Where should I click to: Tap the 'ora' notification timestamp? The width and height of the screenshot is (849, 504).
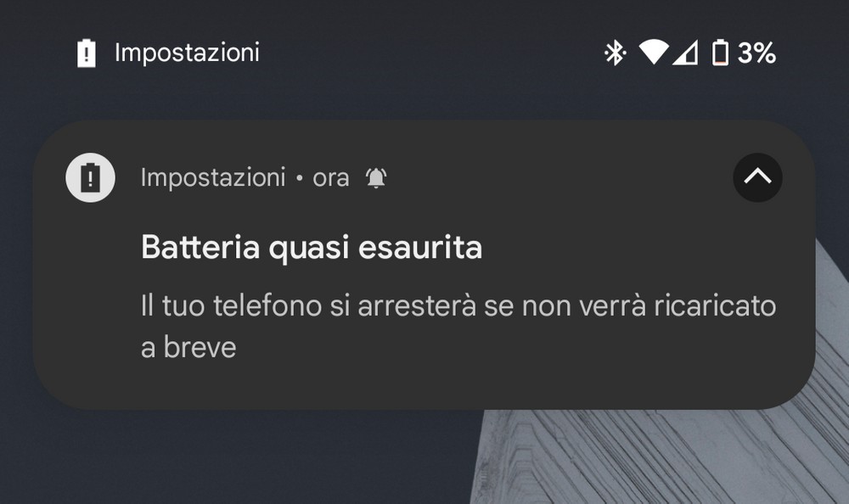pyautogui.click(x=331, y=179)
